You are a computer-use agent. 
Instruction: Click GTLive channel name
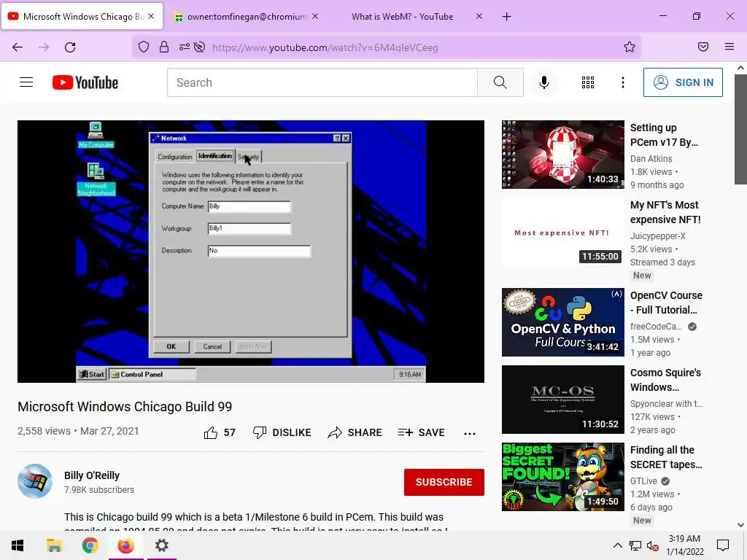point(643,481)
